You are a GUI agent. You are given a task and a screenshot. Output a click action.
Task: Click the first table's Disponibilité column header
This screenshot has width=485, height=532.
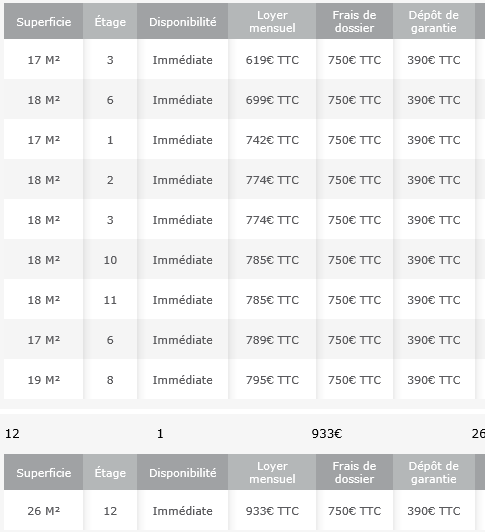coord(183,21)
